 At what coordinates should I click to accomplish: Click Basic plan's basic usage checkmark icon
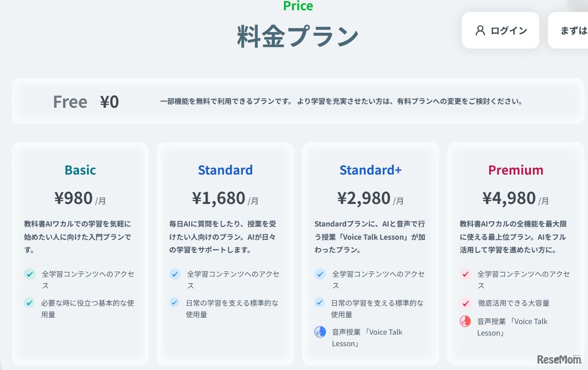point(30,303)
